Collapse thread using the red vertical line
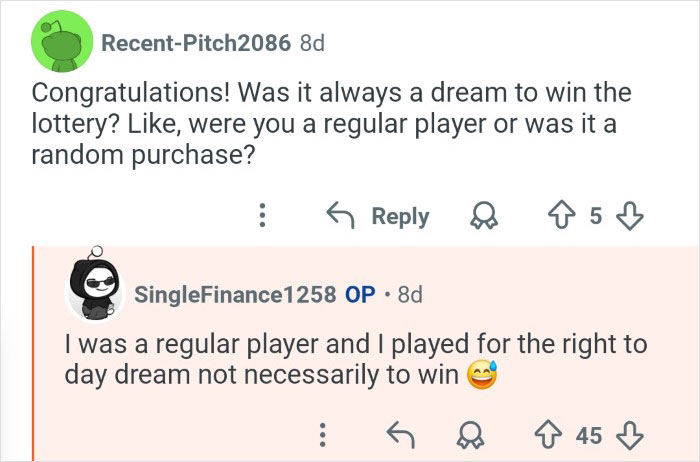The height and width of the screenshot is (462, 700). 34,350
